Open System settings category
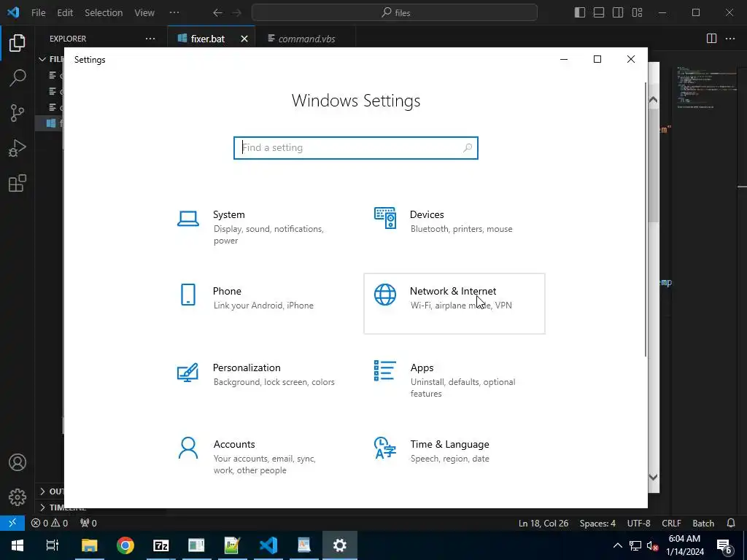Image resolution: width=747 pixels, height=560 pixels. pos(258,227)
